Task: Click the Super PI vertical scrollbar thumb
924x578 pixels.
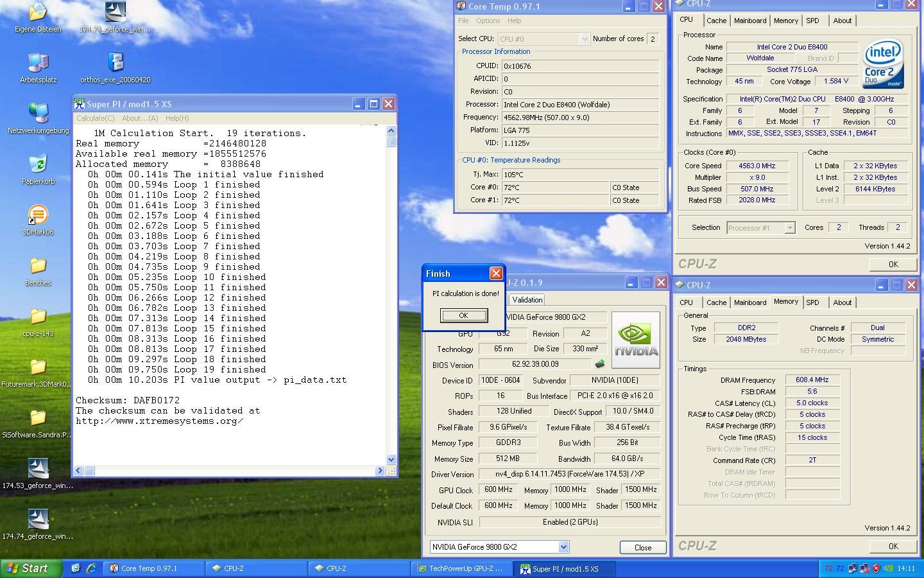Action: [x=391, y=142]
